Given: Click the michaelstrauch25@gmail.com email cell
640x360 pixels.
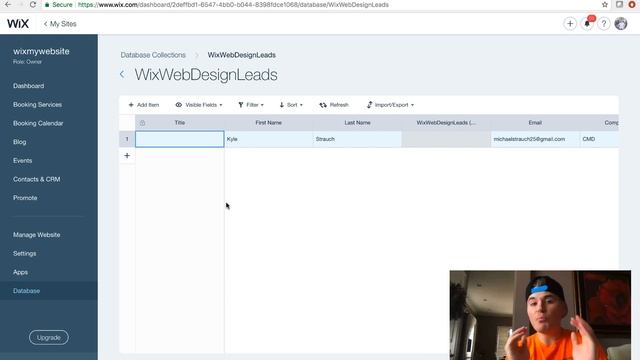Looking at the screenshot, I should (535, 139).
